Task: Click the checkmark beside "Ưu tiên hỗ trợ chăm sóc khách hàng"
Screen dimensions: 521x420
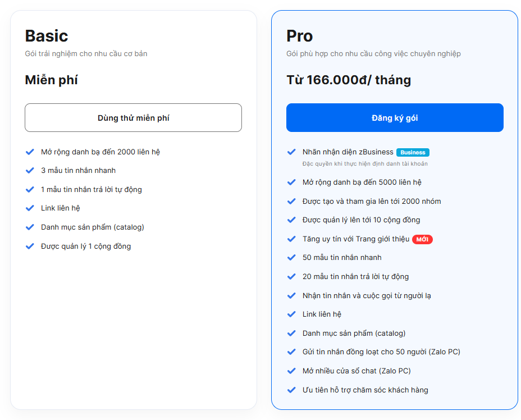Action: click(291, 390)
